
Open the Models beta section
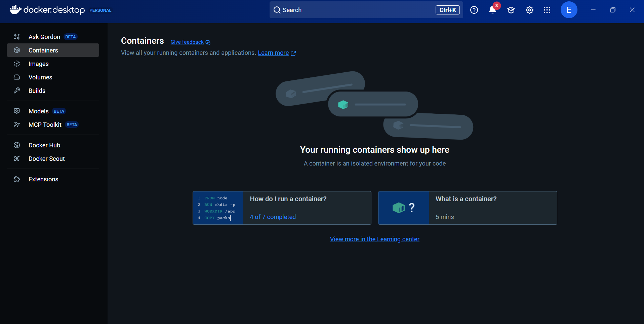point(38,111)
